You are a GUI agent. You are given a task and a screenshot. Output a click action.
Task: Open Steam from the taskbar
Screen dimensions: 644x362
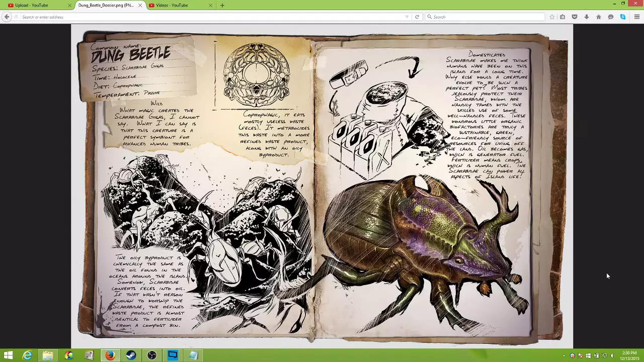point(131,355)
